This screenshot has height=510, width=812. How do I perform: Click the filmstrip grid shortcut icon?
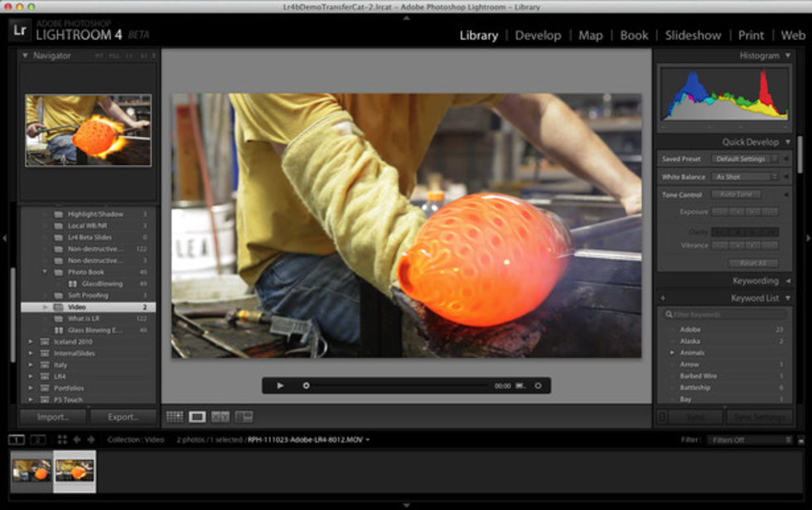coord(62,440)
